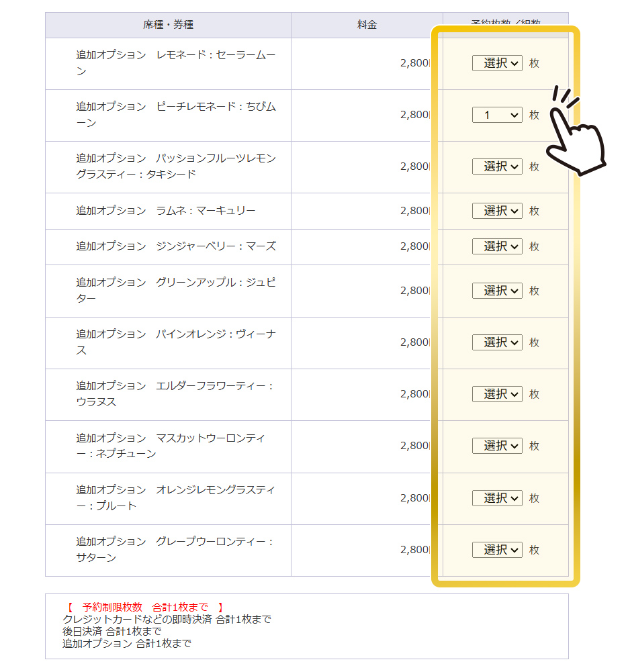
Task: Choose a count for オレンジレモングラスティー：プルート
Action: coord(496,498)
